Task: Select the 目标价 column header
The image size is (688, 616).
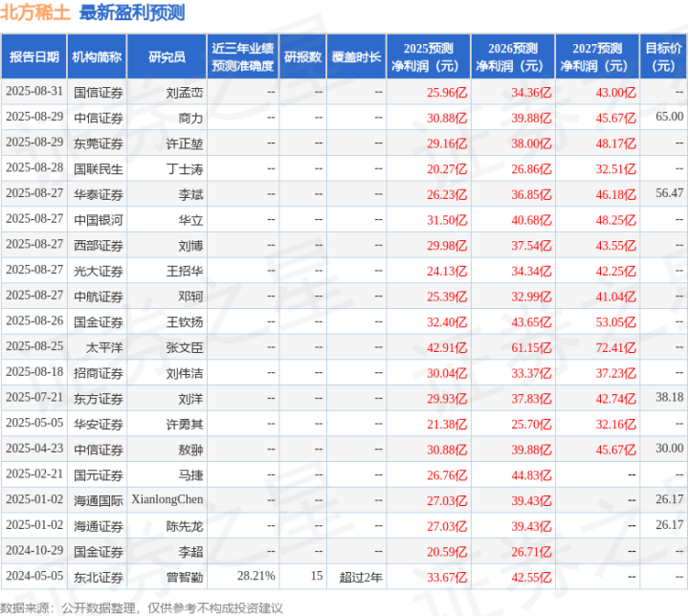Action: click(663, 57)
